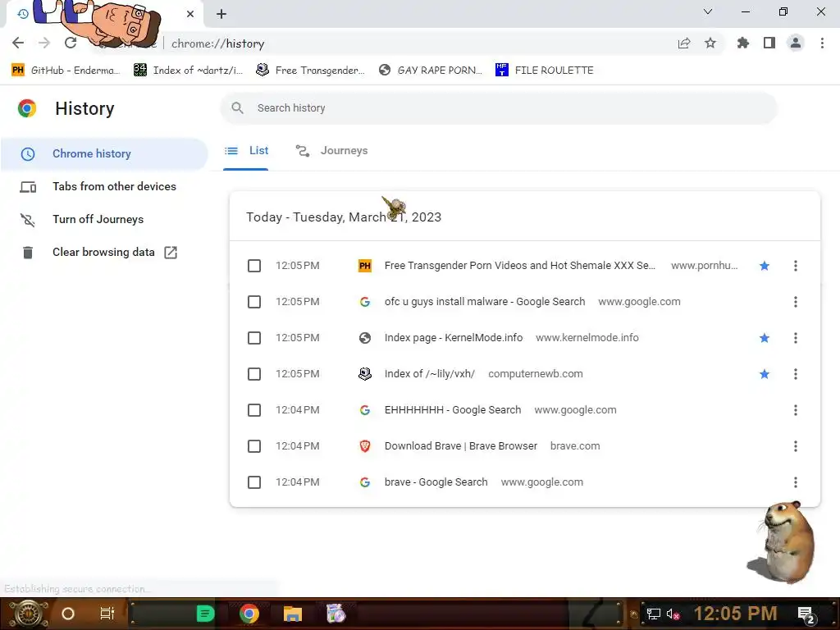Open Cortana circle on taskbar

pyautogui.click(x=68, y=614)
